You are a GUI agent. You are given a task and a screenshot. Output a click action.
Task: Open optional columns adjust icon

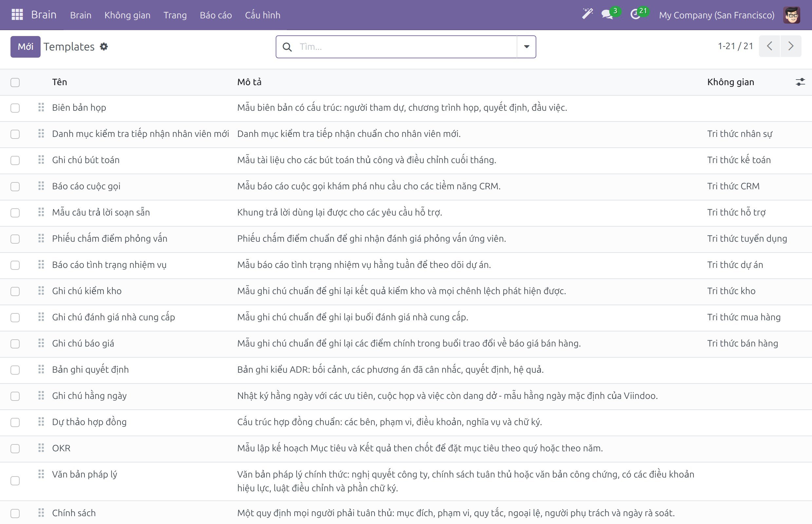[800, 82]
